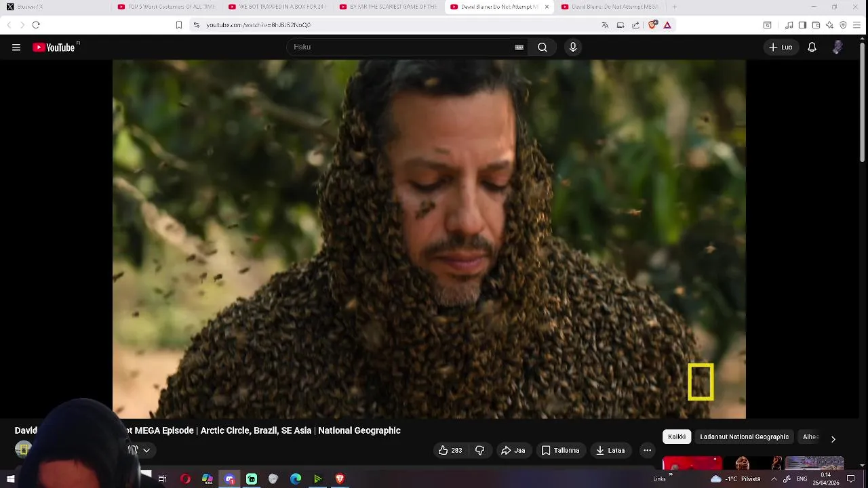Image resolution: width=868 pixels, height=488 pixels.
Task: Like the video, 283 likes
Action: (x=450, y=450)
